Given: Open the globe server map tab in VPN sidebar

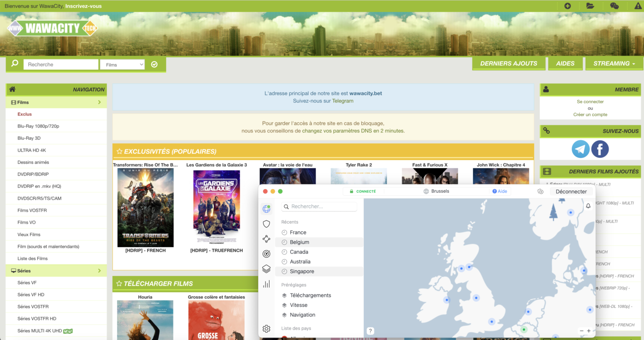Looking at the screenshot, I should pyautogui.click(x=266, y=209).
